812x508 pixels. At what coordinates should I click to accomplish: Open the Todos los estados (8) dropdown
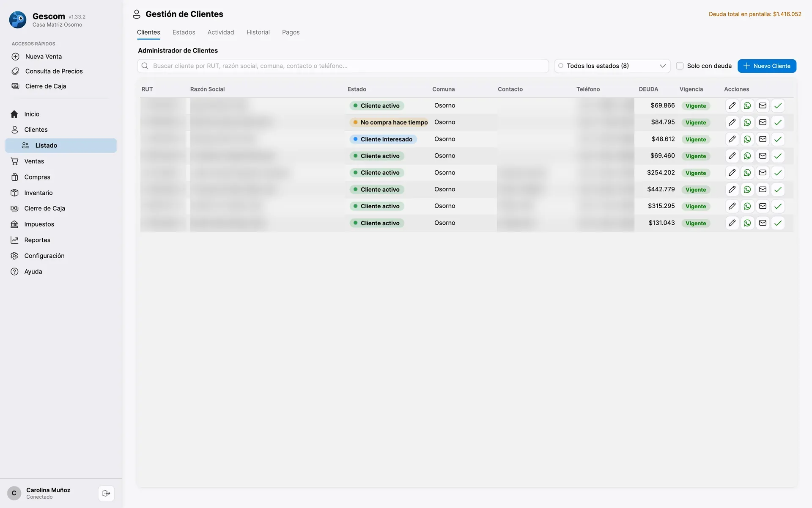(x=612, y=66)
